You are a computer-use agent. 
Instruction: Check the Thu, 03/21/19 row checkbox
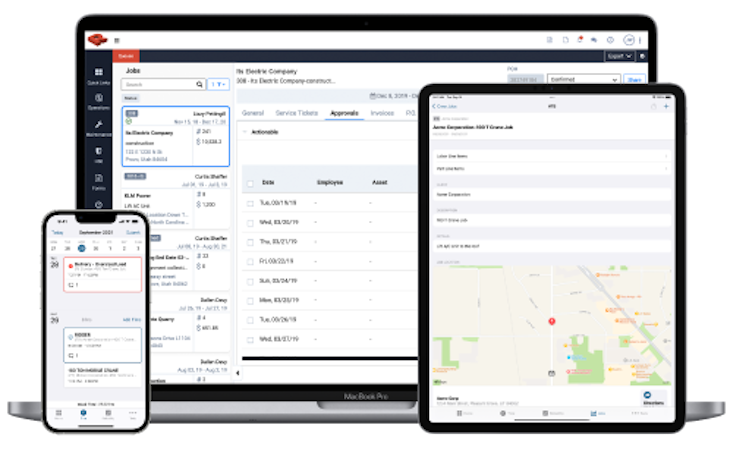[250, 243]
